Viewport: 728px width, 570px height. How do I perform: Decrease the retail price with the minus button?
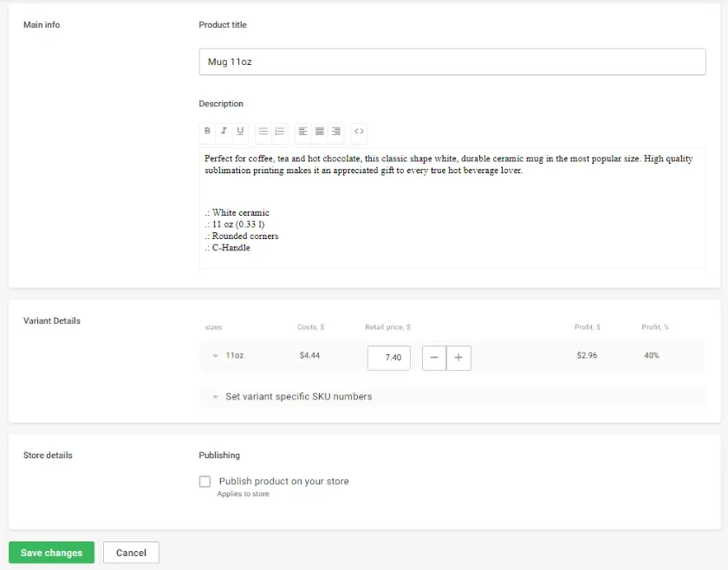pos(434,358)
